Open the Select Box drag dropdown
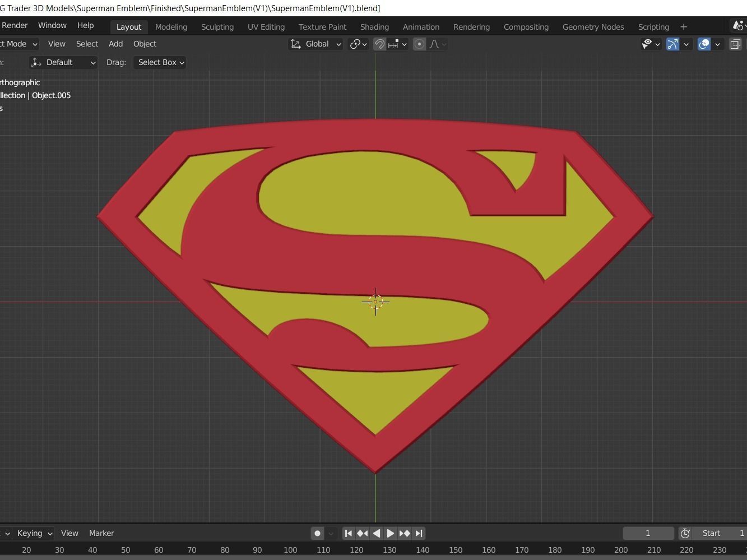The width and height of the screenshot is (747, 560). click(x=161, y=62)
